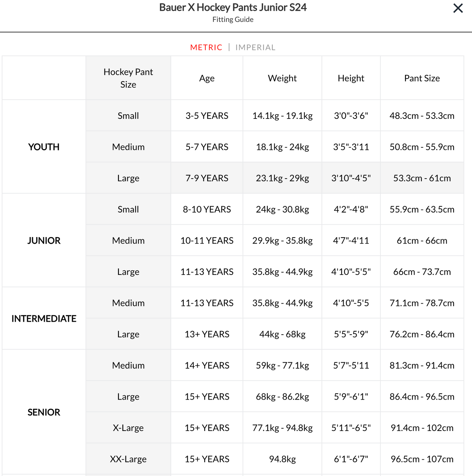The width and height of the screenshot is (472, 476).
Task: Click the '91.4cm - 102cm' pant size cell
Action: [422, 428]
